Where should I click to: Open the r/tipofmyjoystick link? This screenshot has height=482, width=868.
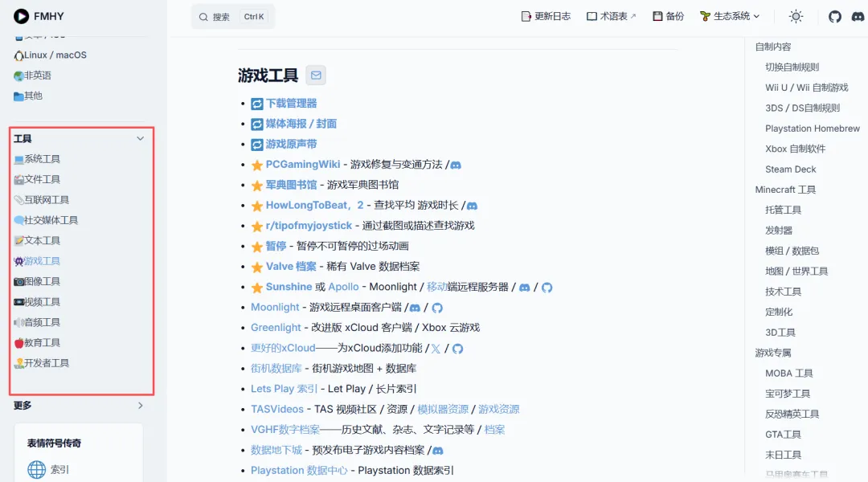[x=309, y=226]
